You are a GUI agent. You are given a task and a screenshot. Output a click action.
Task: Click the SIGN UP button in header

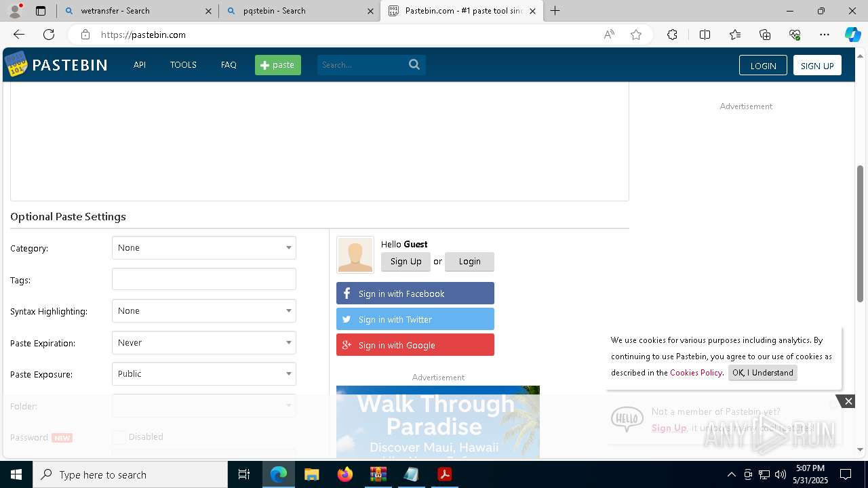coord(817,65)
